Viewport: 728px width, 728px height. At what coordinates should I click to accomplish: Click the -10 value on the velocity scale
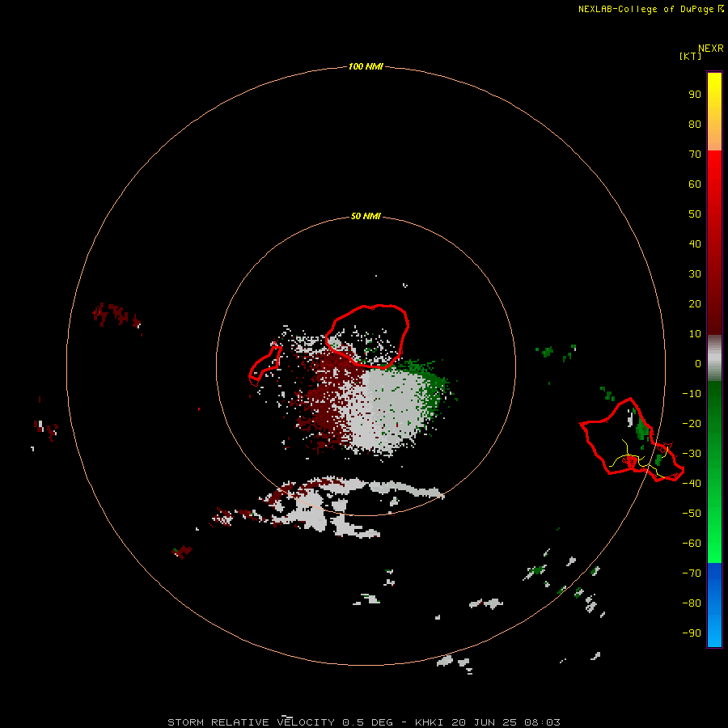692,394
